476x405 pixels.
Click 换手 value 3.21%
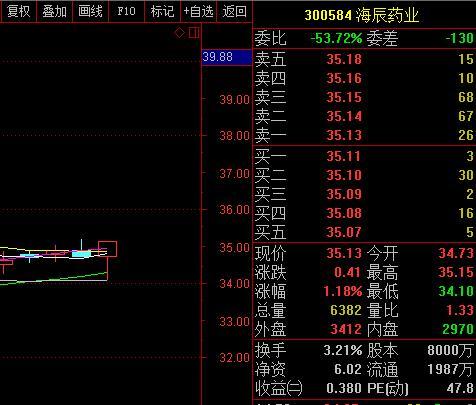(x=343, y=350)
